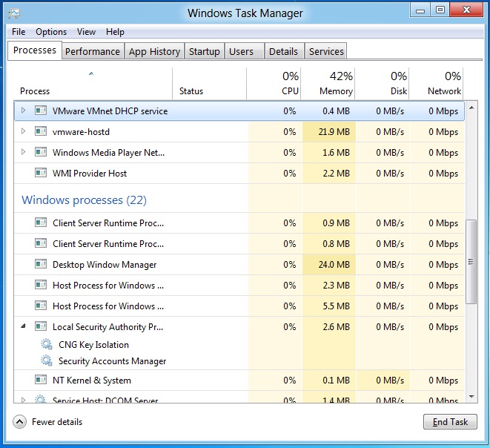Sort by the Memory column header
This screenshot has width=490, height=448.
[328, 84]
